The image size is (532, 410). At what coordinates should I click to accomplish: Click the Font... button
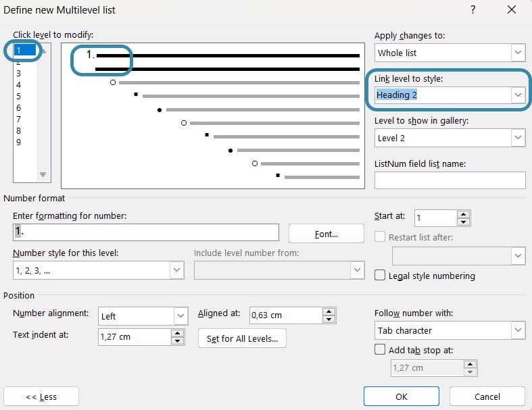point(326,234)
